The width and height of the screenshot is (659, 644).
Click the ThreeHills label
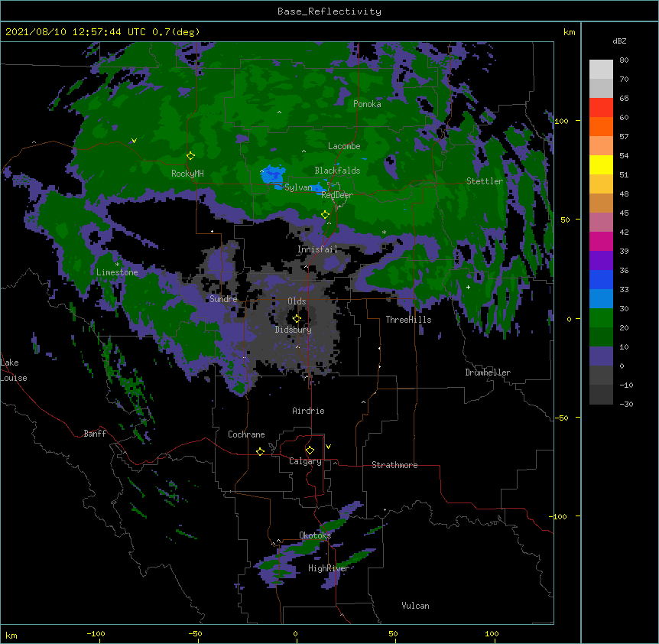pos(408,320)
